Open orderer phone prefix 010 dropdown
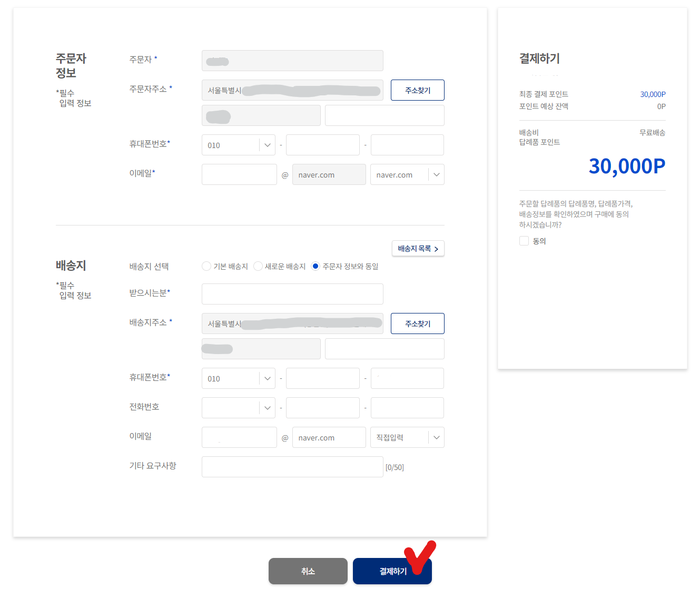Screen dimensions: 700x598 239,145
